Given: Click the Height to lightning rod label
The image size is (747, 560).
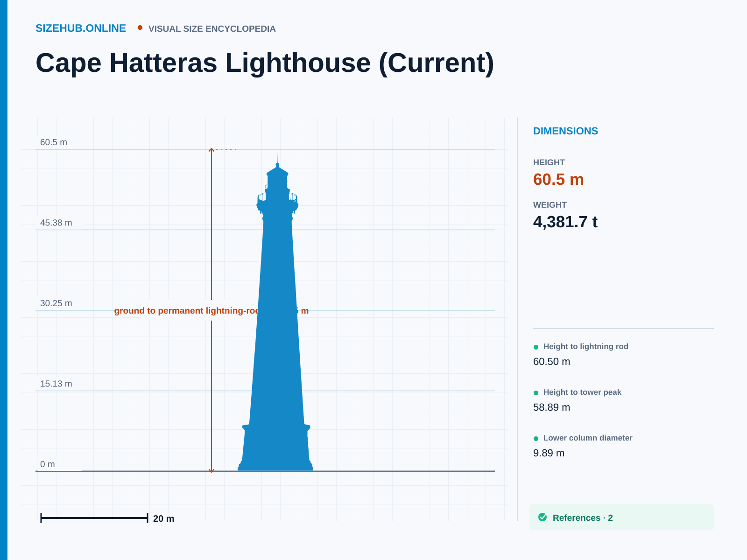Looking at the screenshot, I should [x=585, y=346].
